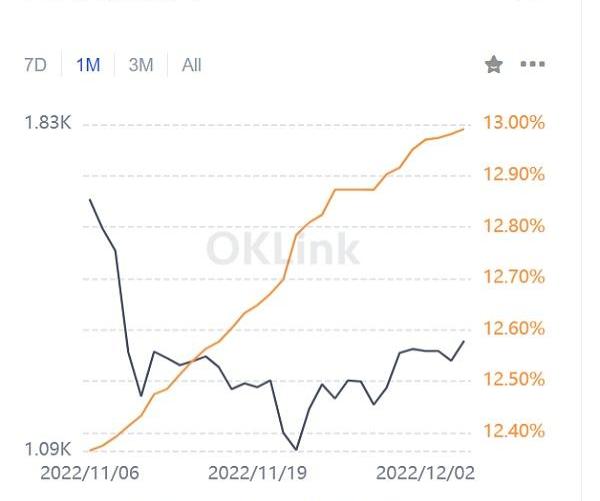Screen dimensions: 600x501
Task: Open the three-dot more options menu
Action: click(533, 65)
